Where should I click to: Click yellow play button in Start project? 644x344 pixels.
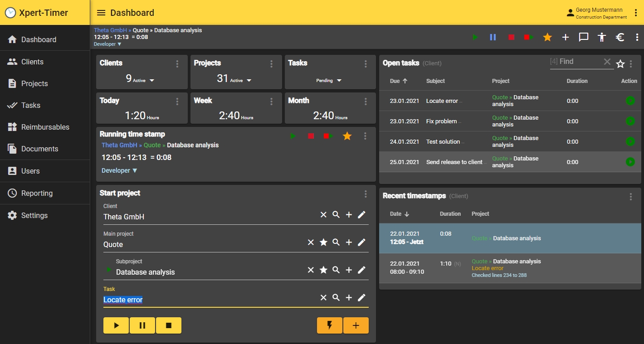coord(116,325)
